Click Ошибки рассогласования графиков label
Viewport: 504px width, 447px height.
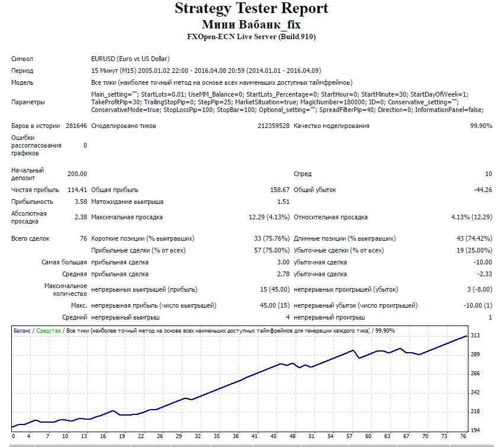tap(36, 145)
